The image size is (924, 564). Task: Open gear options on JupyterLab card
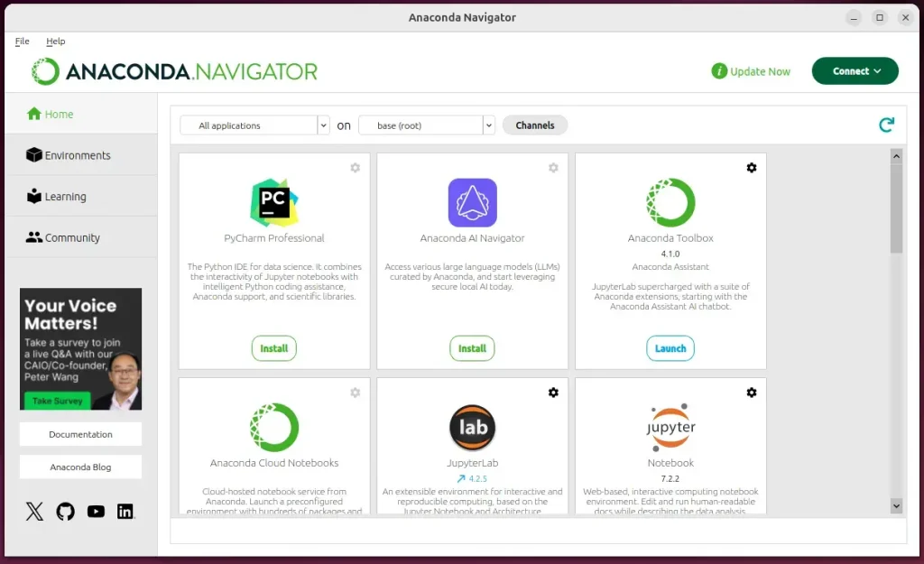[553, 393]
